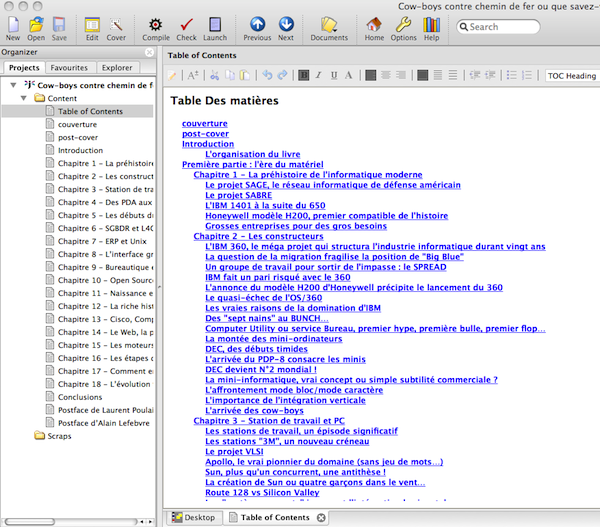600x527 pixels.
Task: Open the Desktop tab at bottom
Action: (x=194, y=517)
